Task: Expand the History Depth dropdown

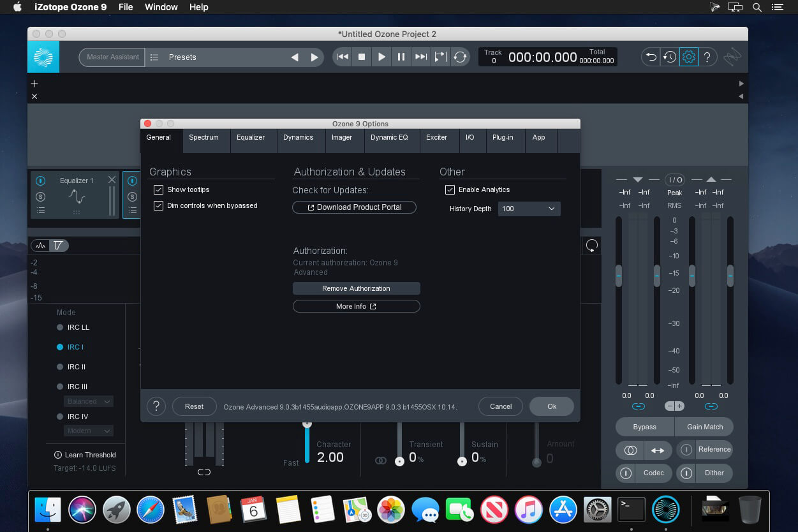Action: click(x=529, y=209)
